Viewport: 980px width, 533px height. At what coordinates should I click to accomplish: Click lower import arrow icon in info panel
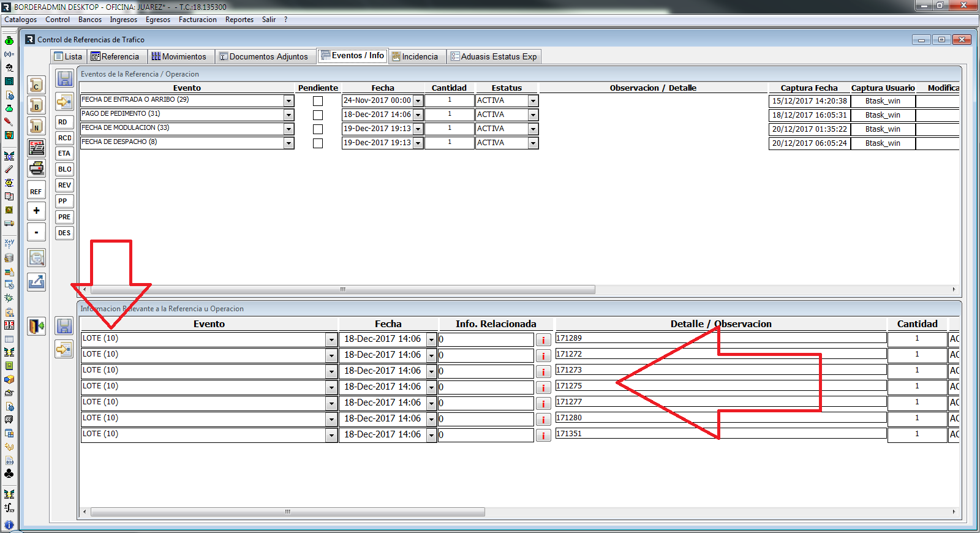[x=64, y=349]
